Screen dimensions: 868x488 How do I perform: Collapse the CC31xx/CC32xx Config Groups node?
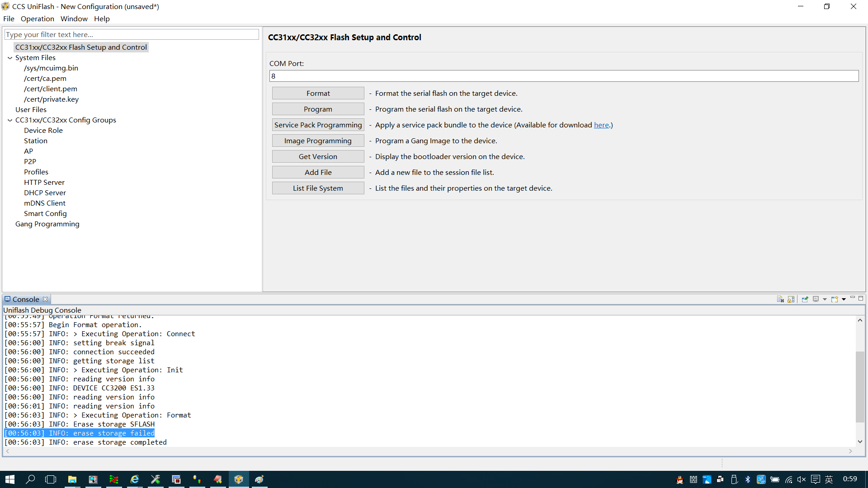pos(10,120)
